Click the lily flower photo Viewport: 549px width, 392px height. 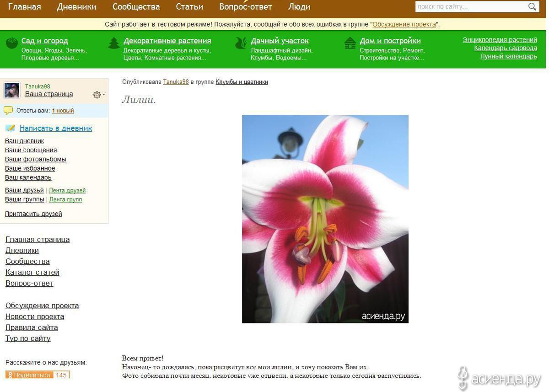325,219
